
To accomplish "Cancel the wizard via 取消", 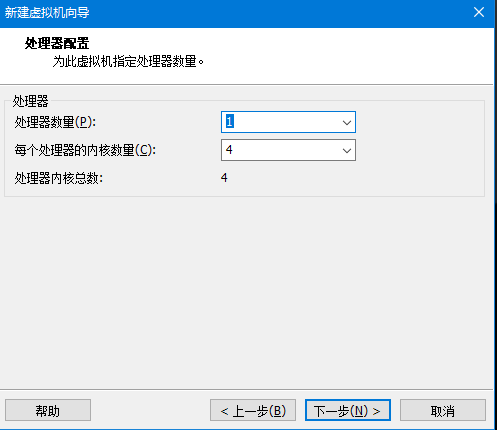I will 443,410.
